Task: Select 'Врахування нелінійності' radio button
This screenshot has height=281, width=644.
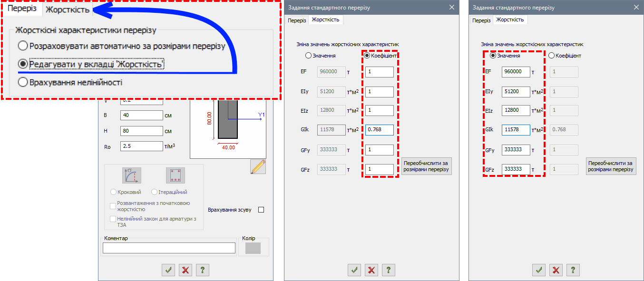Action: tap(23, 82)
